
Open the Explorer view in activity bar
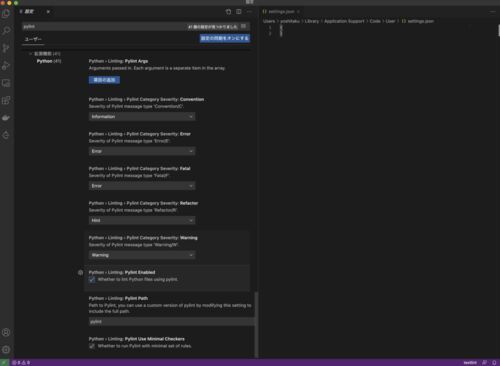coord(6,14)
